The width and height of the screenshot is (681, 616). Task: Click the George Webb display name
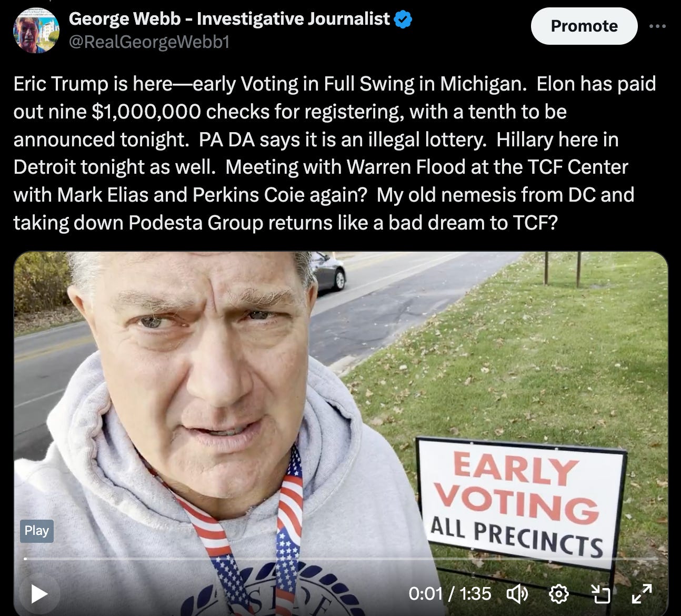229,19
